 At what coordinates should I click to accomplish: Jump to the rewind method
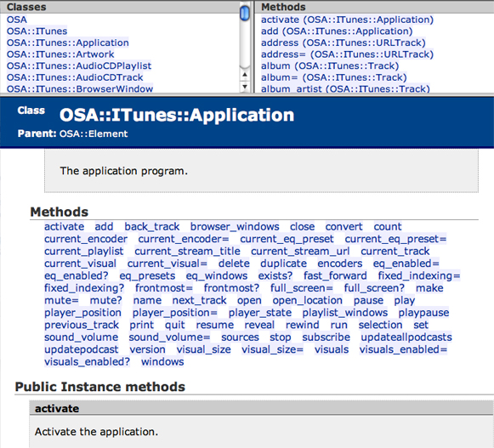pos(303,325)
